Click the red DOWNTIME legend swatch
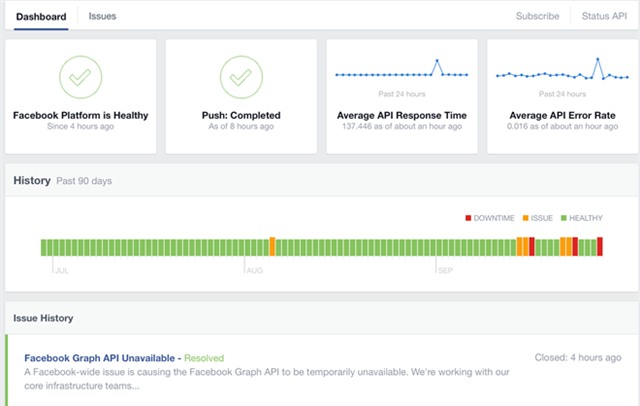 coord(468,218)
